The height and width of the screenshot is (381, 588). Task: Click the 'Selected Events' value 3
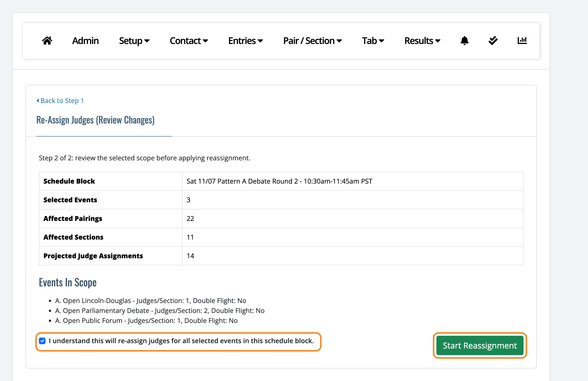pos(188,200)
